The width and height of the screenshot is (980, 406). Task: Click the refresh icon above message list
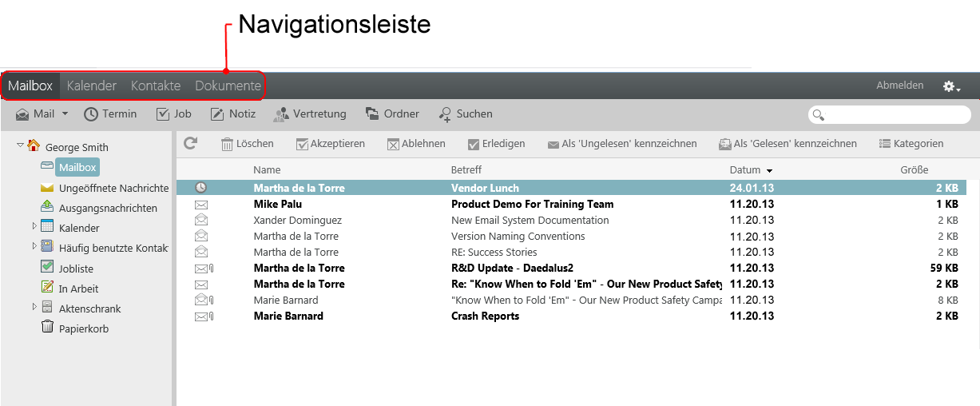coord(190,143)
